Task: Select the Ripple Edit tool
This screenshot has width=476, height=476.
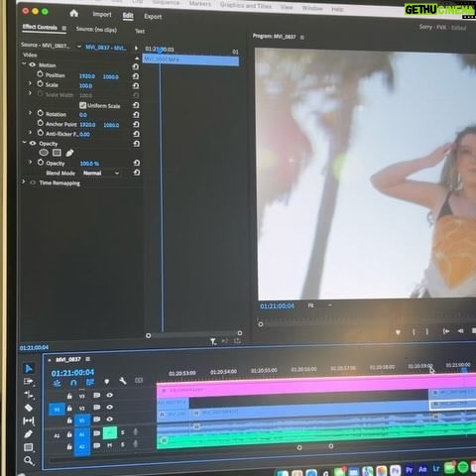Action: [x=29, y=395]
